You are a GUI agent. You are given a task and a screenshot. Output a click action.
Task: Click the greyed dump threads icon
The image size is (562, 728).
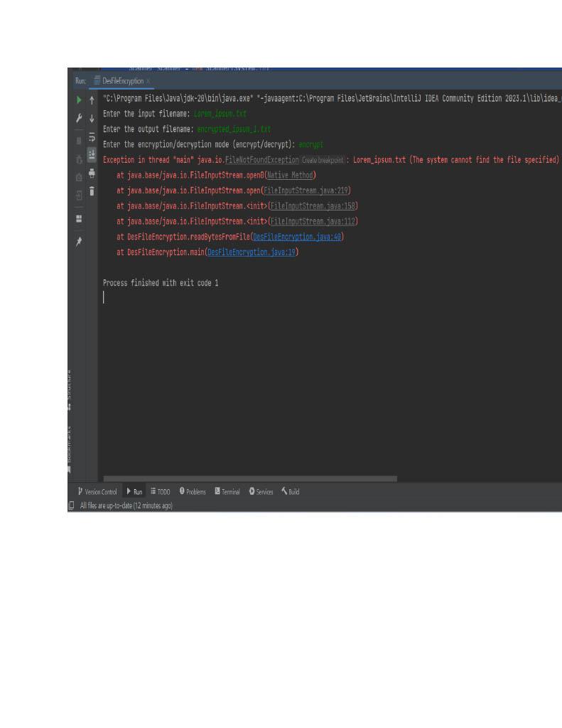point(79,159)
